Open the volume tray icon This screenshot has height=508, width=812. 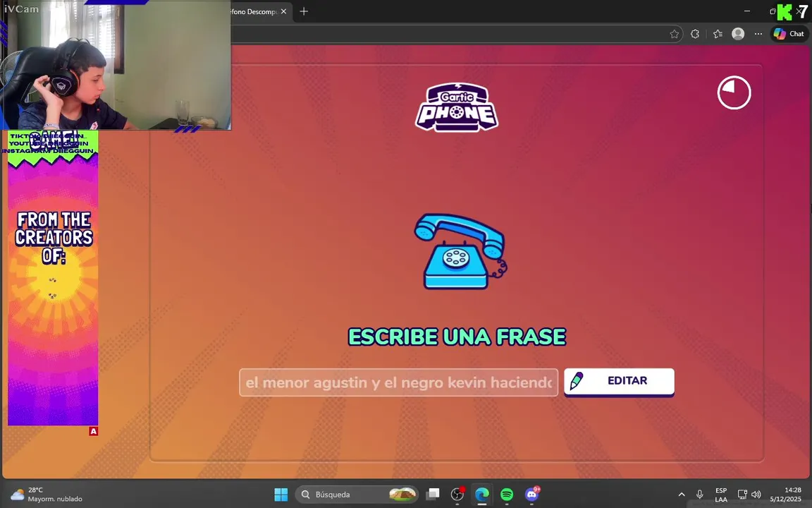click(756, 495)
